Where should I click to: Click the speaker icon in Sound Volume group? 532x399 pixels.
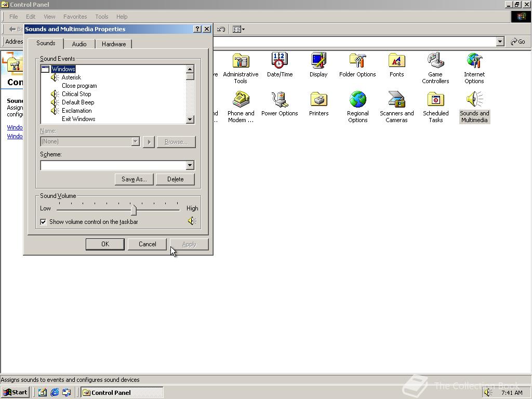click(x=192, y=221)
